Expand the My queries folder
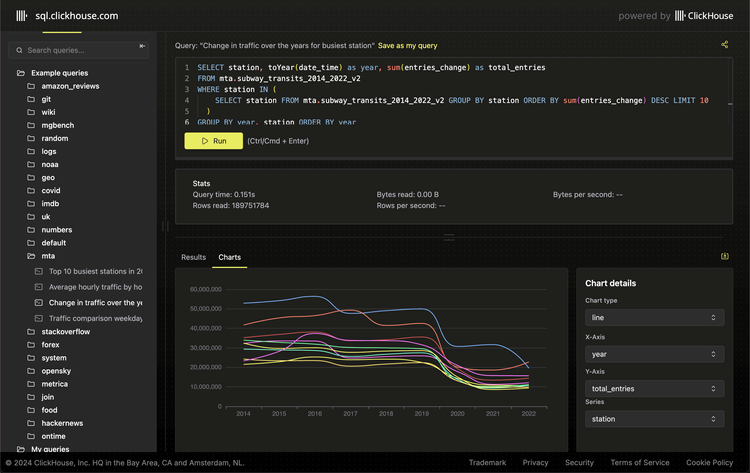This screenshot has width=750, height=473. click(50, 449)
